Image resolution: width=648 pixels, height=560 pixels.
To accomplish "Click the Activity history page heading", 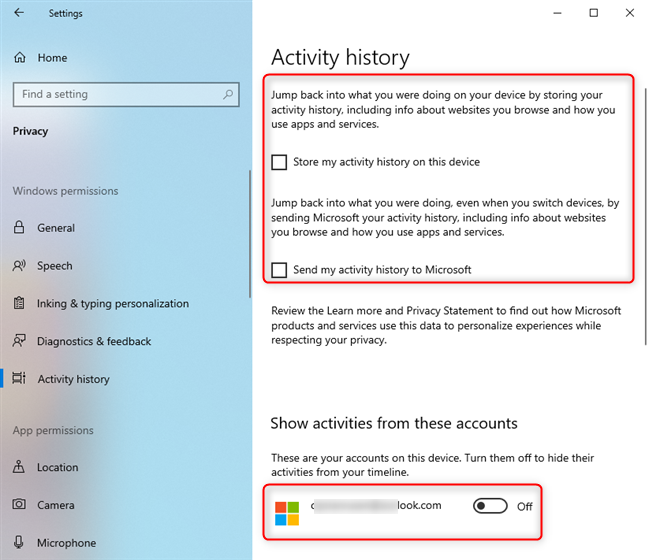I will (340, 57).
